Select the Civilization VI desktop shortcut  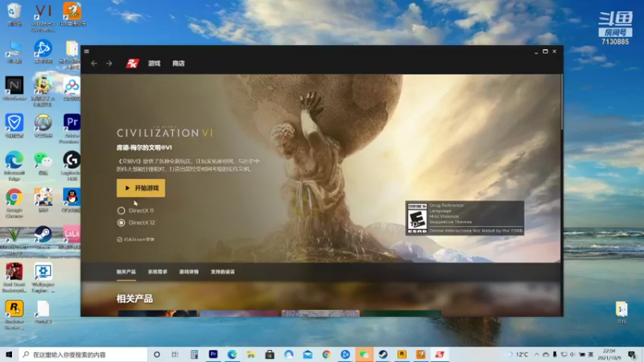tap(43, 17)
